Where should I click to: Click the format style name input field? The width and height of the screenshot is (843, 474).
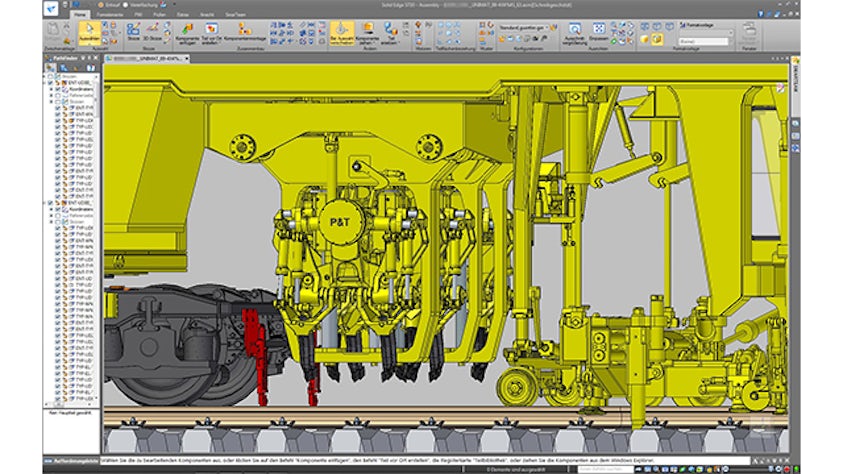[x=703, y=41]
